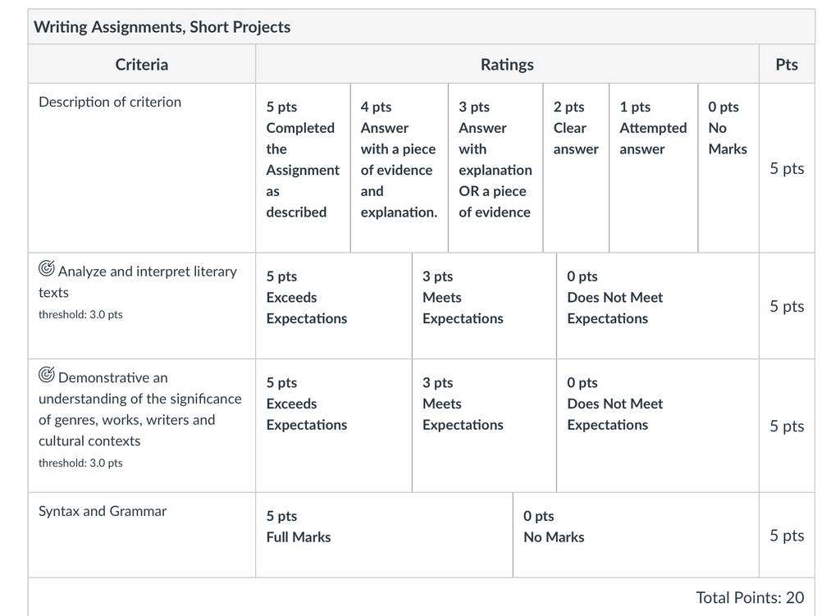This screenshot has height=616, width=840.
Task: Click the Ratings column header
Action: click(507, 64)
